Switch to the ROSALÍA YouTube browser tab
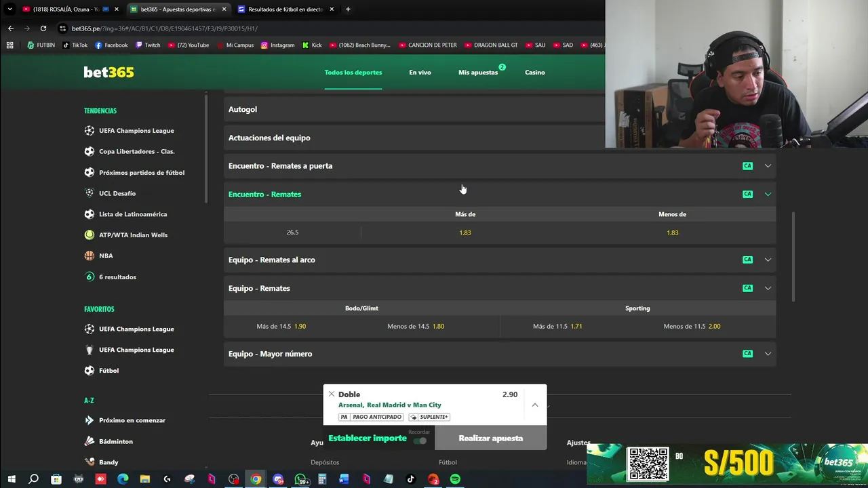The width and height of the screenshot is (868, 488). tap(70, 9)
